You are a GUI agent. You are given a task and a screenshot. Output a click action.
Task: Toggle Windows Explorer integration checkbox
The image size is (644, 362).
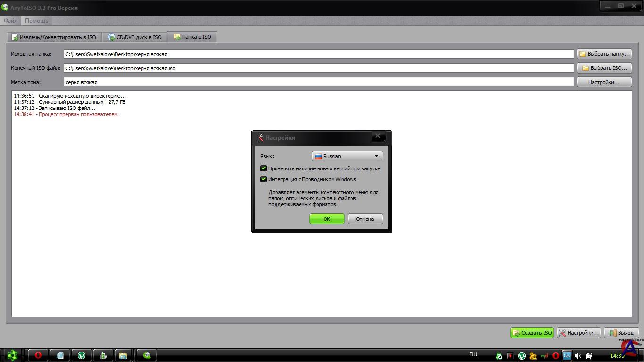264,179
